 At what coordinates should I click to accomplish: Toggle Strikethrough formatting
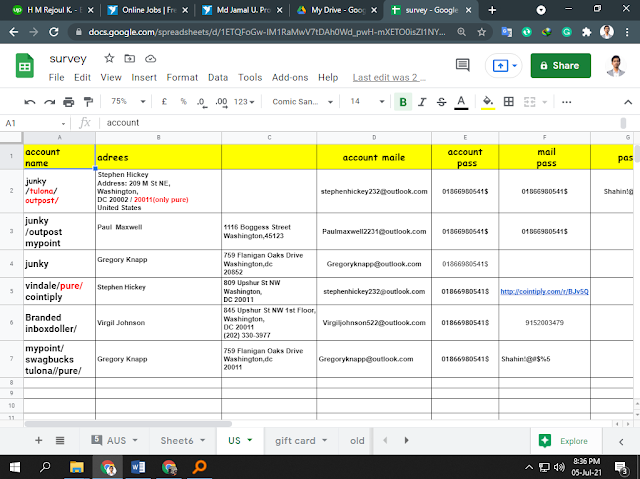pyautogui.click(x=441, y=102)
